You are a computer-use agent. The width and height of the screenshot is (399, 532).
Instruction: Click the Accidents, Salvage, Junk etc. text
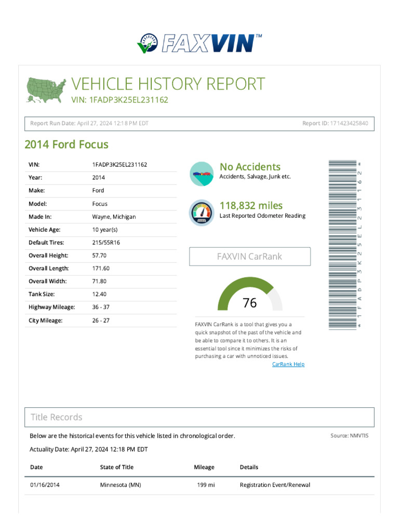coord(255,177)
